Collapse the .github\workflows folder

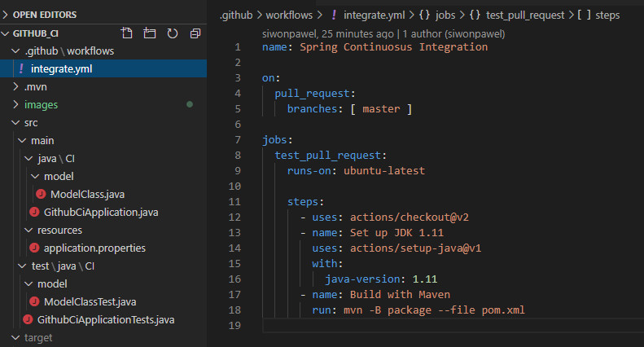15,51
